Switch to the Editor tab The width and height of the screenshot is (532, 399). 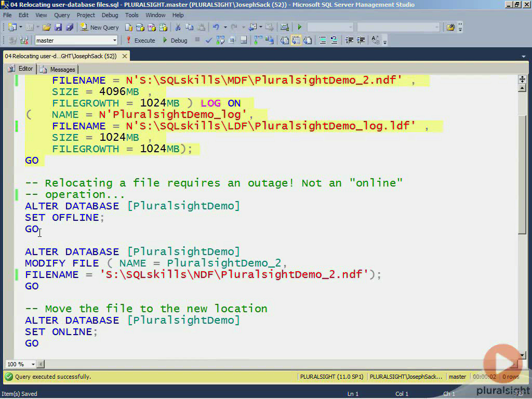coord(21,69)
